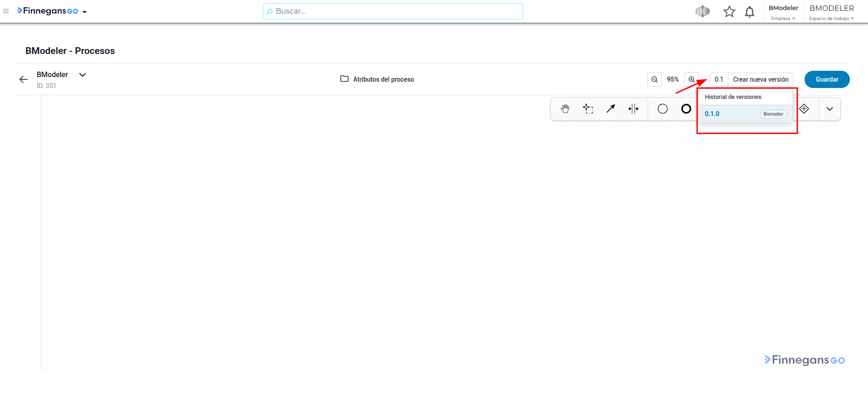Focus the Buscar search field
Screen dimensions: 868x411
coord(393,11)
